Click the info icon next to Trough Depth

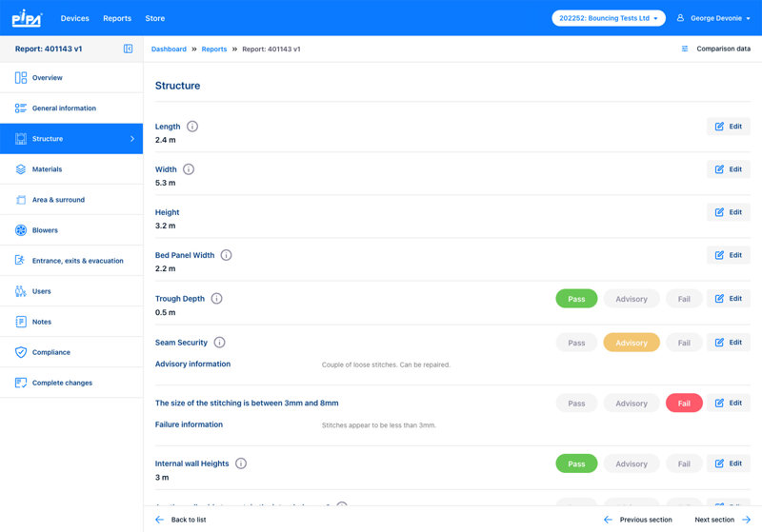(216, 299)
